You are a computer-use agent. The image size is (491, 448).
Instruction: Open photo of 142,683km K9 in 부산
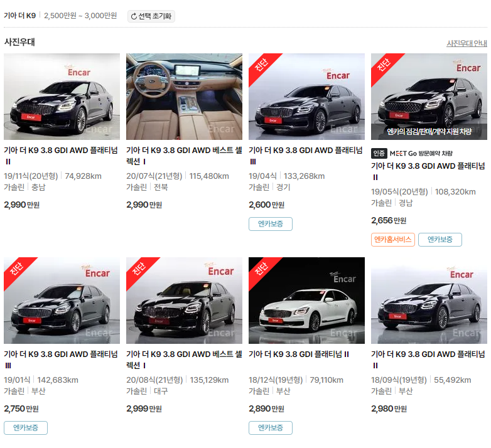pyautogui.click(x=62, y=301)
